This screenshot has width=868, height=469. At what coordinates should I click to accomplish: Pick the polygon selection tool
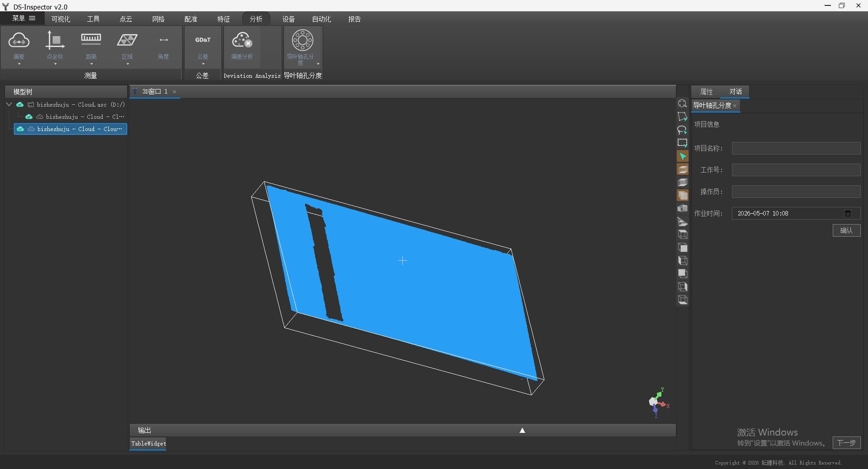pos(682,117)
